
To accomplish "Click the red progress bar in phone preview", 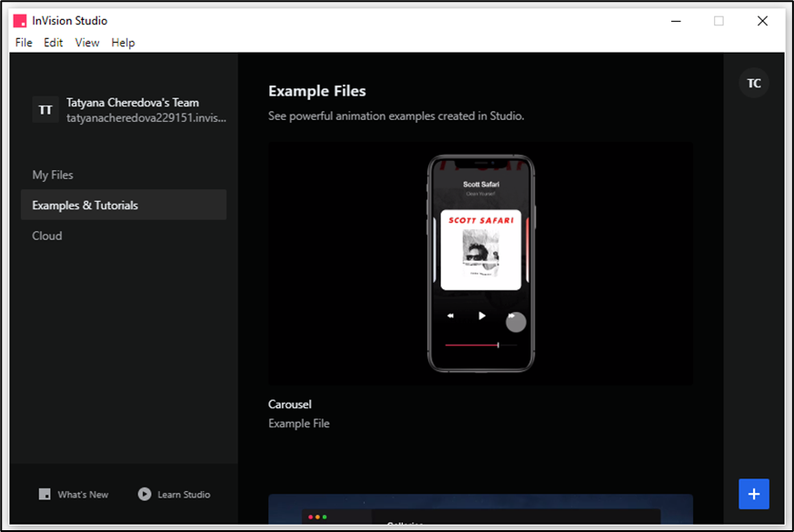I will (x=472, y=346).
